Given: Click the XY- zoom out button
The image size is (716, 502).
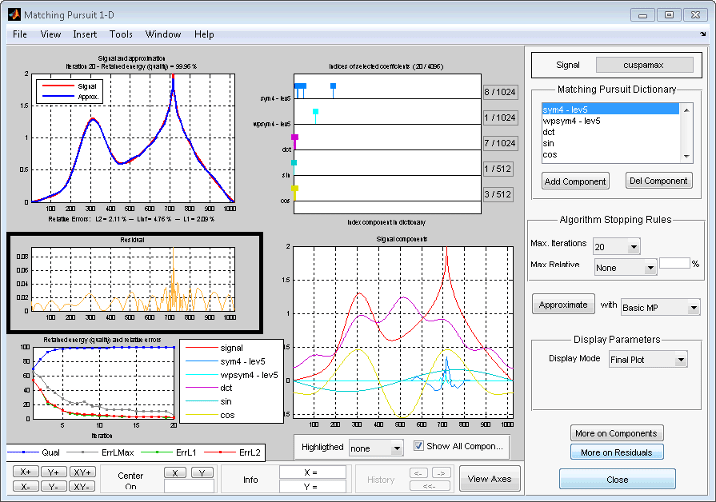Looking at the screenshot, I should pos(82,485).
